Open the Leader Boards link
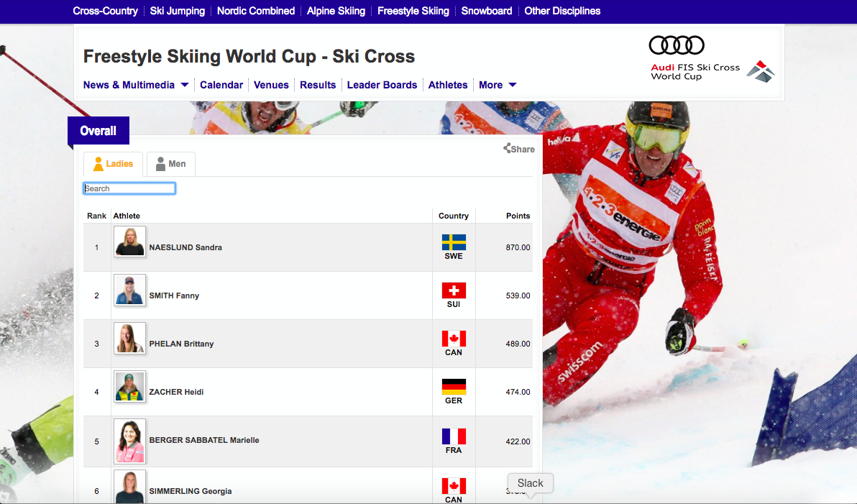This screenshot has width=857, height=504. click(x=382, y=85)
